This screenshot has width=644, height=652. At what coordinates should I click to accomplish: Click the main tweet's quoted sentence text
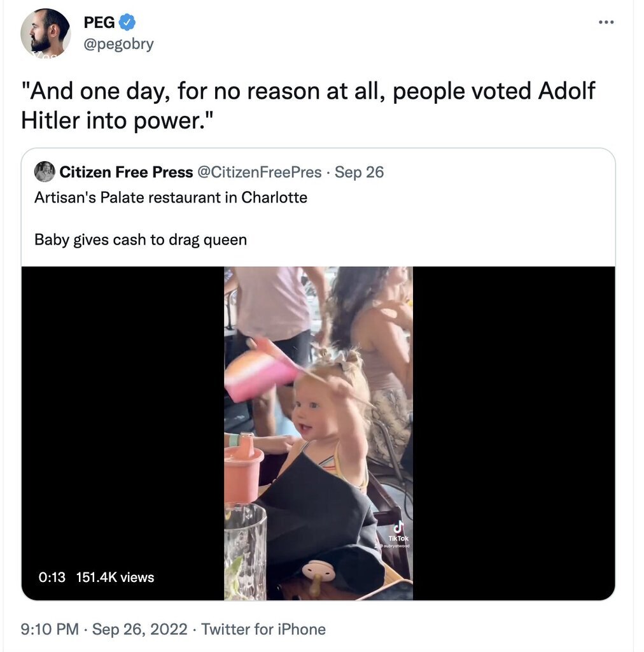(x=308, y=105)
